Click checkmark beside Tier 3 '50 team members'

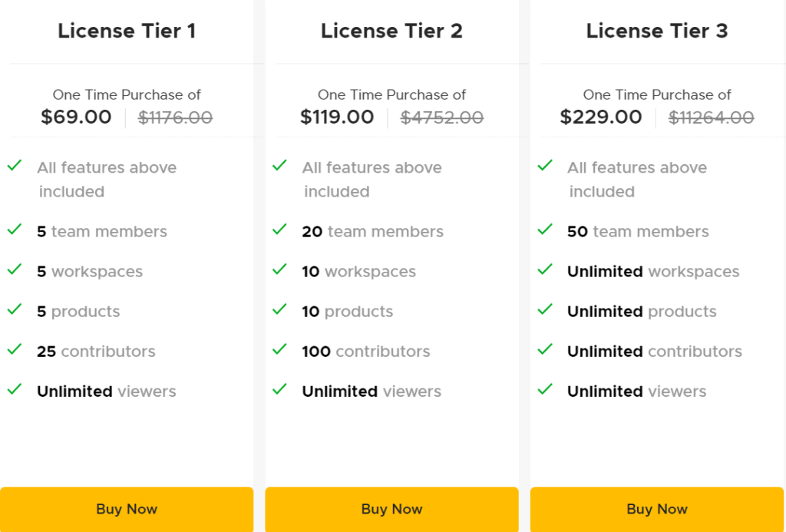[545, 230]
